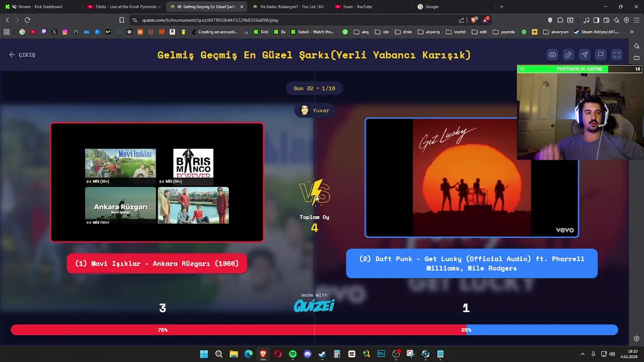Open Discord from taskbar
The image size is (644, 362).
pos(307,354)
